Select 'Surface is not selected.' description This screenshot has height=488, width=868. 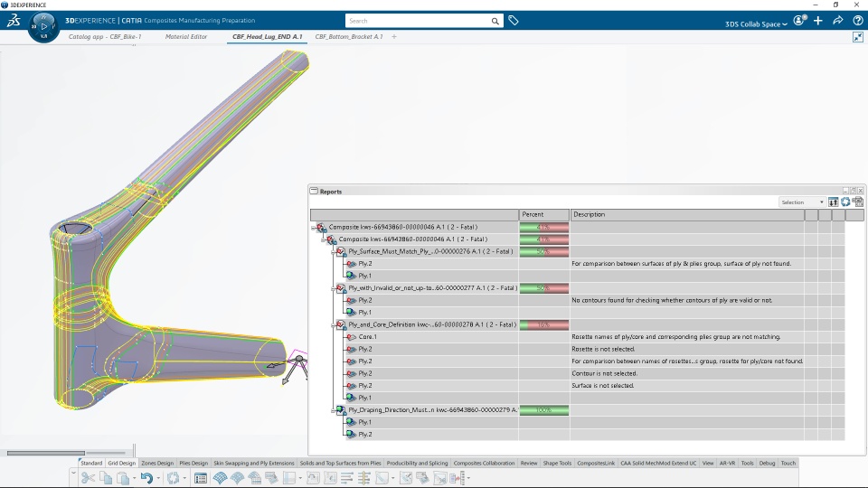click(602, 386)
